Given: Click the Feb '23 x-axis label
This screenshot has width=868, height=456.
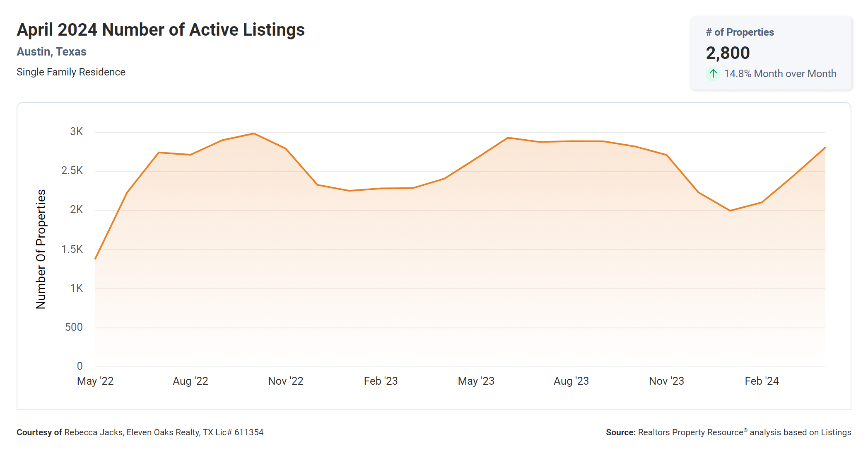Looking at the screenshot, I should 381,381.
